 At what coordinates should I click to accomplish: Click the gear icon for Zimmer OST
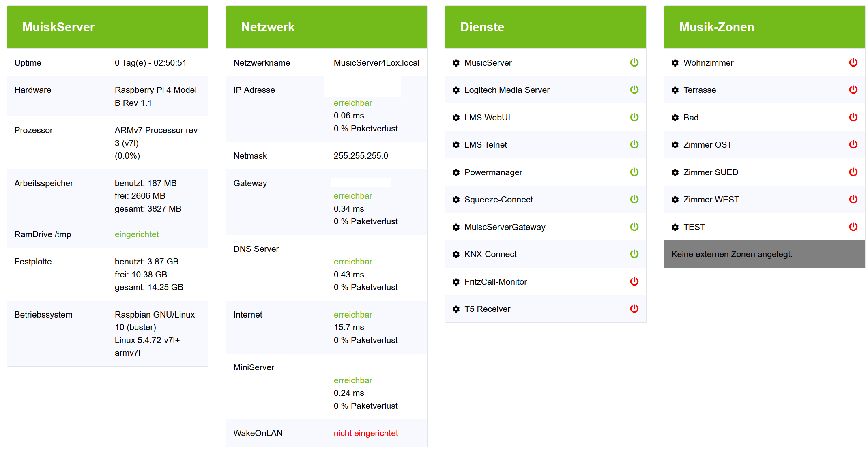pyautogui.click(x=675, y=145)
